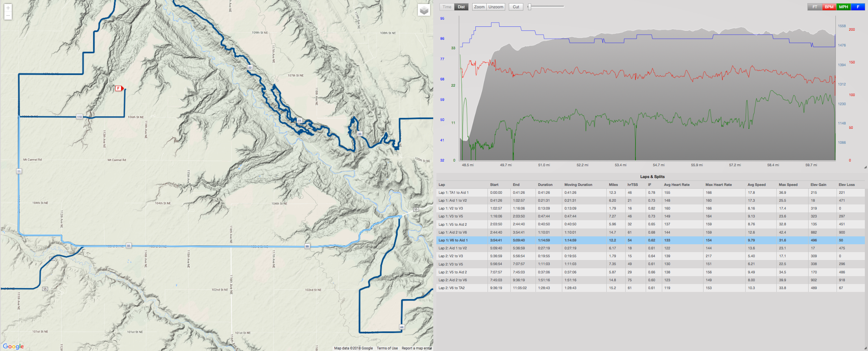The image size is (868, 351).
Task: Adjust the chart smoothing slider handle
Action: click(x=530, y=7)
